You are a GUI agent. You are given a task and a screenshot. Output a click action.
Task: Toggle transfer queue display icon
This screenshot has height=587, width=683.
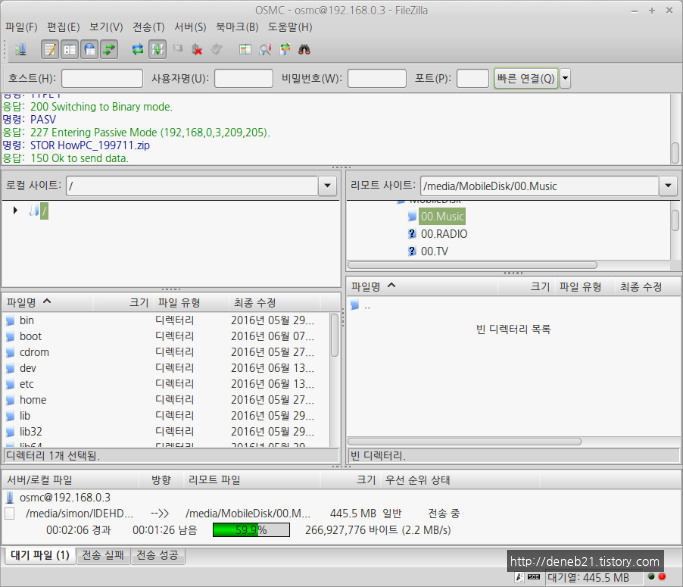109,49
